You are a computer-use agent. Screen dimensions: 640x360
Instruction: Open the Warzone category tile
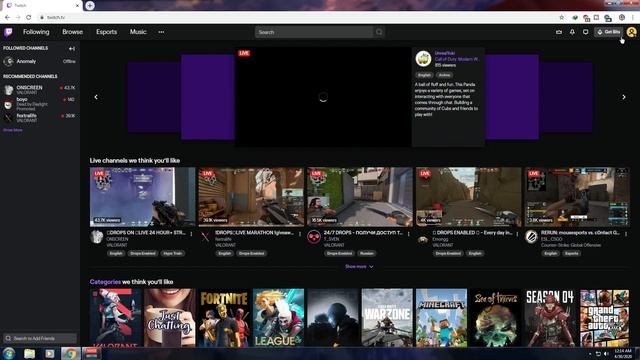coord(387,318)
